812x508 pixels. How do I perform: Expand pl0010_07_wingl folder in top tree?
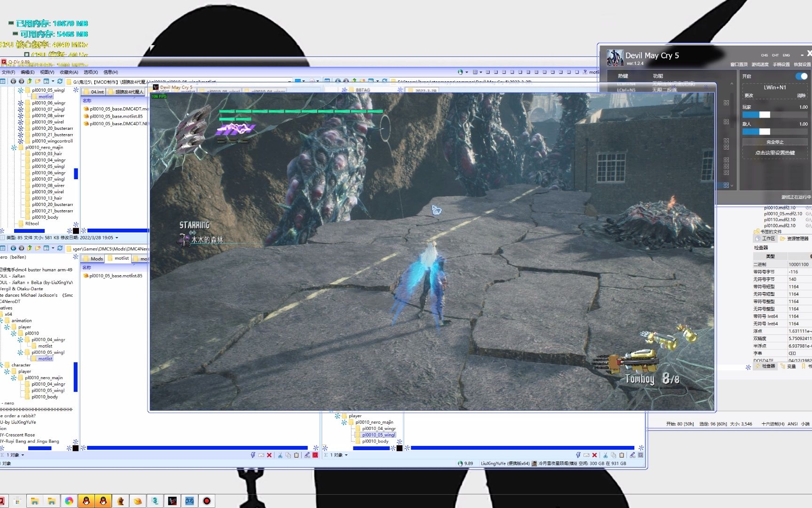tap(20, 109)
